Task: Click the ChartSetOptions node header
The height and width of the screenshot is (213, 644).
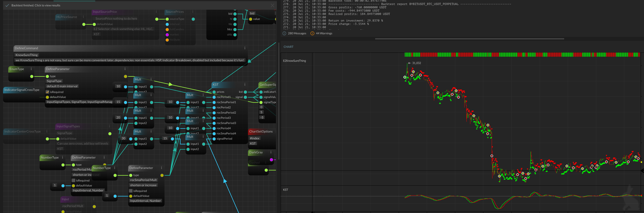Action: 262,131
